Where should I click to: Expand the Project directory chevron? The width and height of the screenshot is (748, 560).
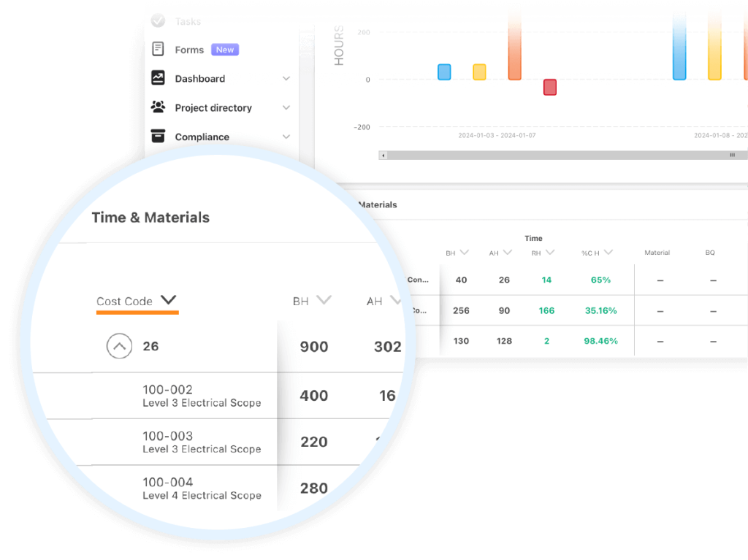[286, 107]
